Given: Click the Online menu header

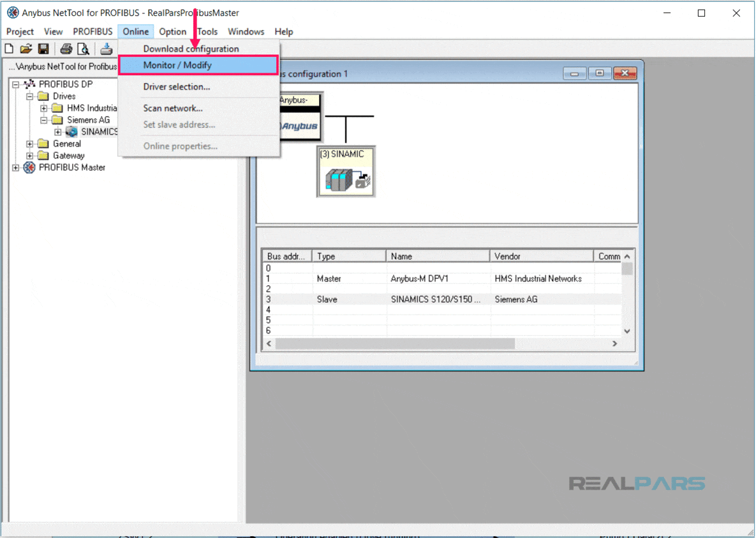Looking at the screenshot, I should [135, 31].
